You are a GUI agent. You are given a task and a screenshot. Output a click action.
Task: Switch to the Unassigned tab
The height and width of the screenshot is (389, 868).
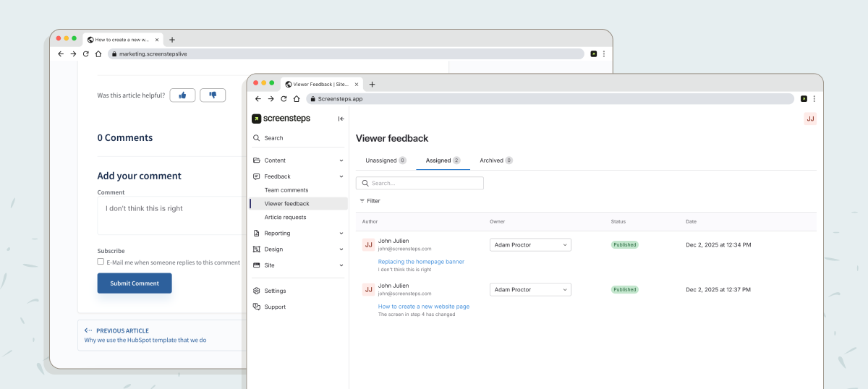(385, 161)
